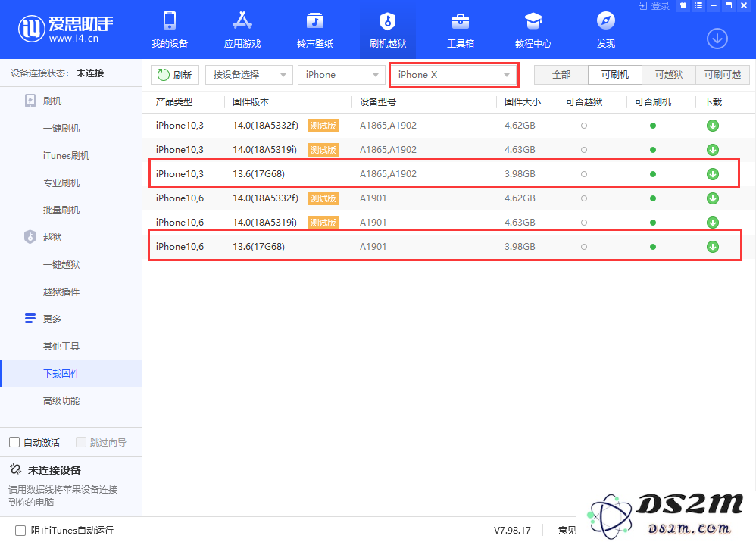Click the A1865,A1902 model of 13.6(17G68)

pyautogui.click(x=388, y=174)
